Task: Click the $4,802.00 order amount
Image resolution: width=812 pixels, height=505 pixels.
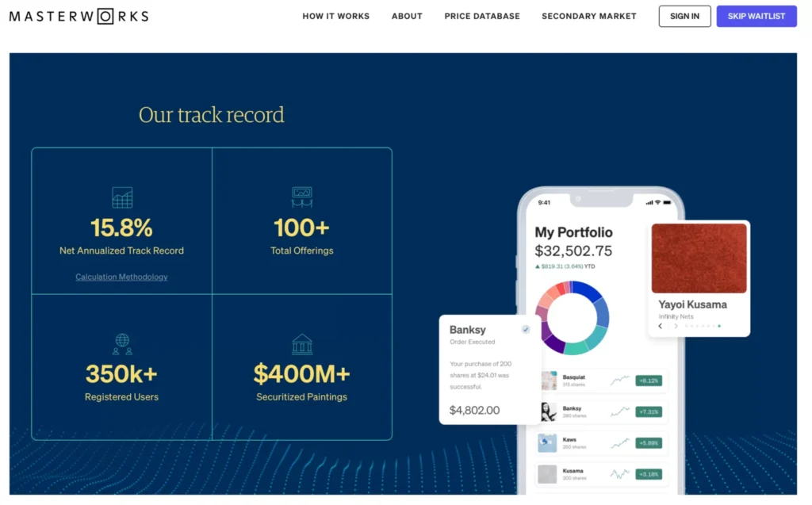Action: tap(475, 410)
